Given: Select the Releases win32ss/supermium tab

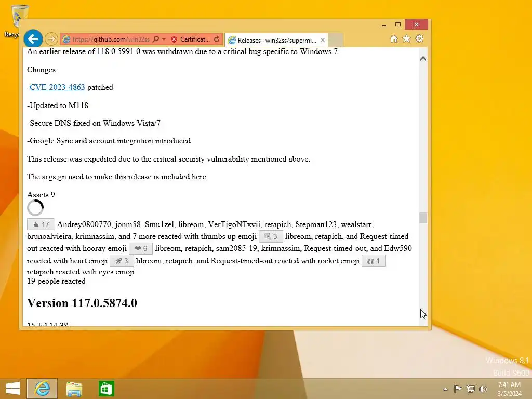Looking at the screenshot, I should [276, 40].
